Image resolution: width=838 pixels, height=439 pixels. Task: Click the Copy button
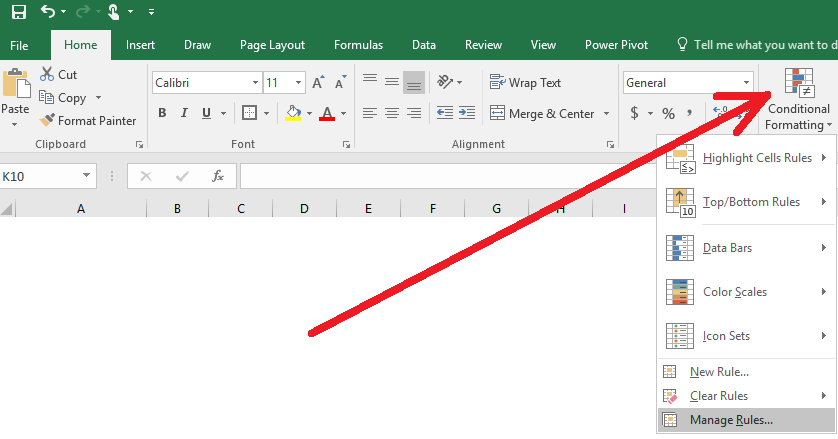[x=63, y=98]
